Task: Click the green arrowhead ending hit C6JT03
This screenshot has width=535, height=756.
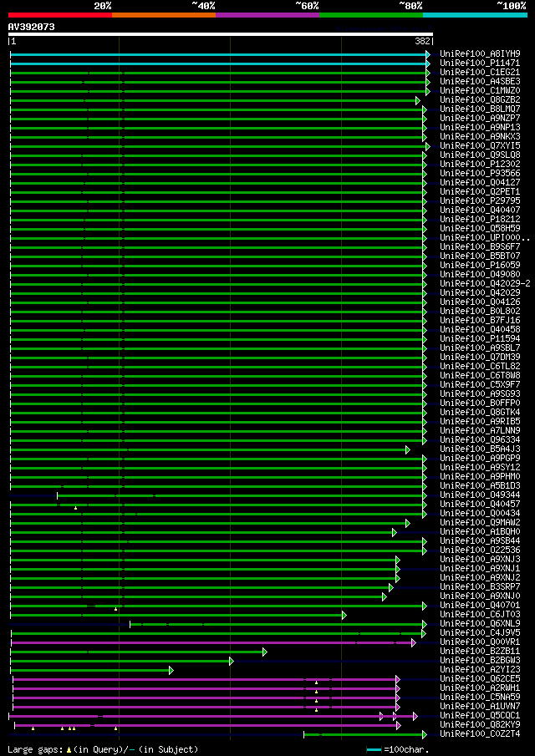Action: coord(344,615)
